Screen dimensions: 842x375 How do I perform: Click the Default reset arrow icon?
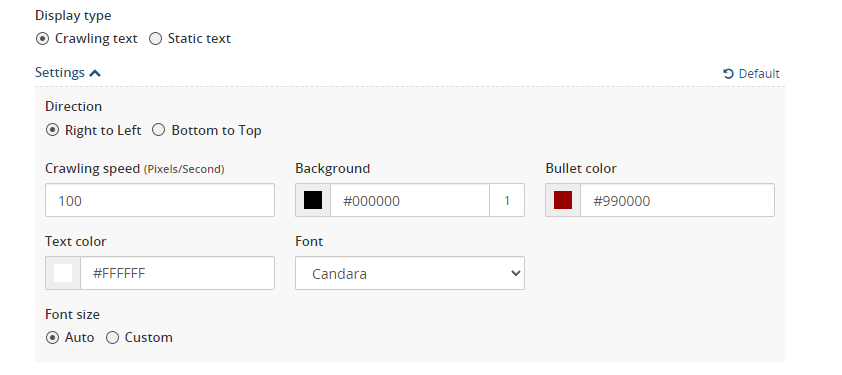pyautogui.click(x=728, y=74)
